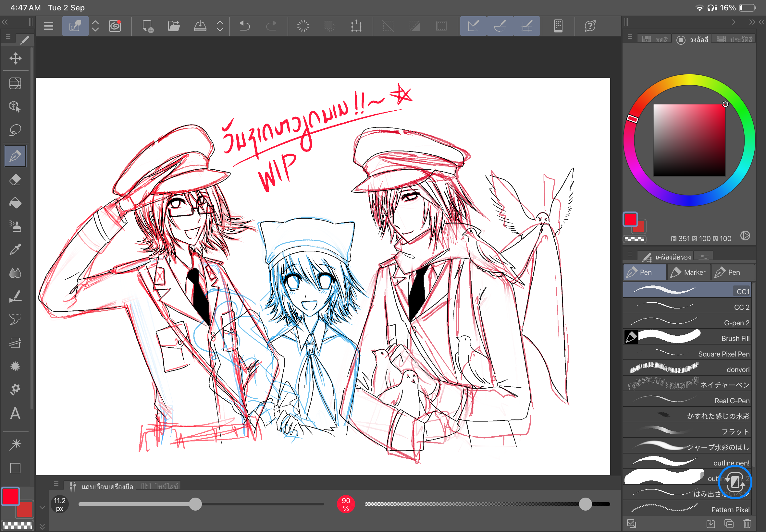Collapse the left tool palette
The image size is (766, 532).
(5, 22)
